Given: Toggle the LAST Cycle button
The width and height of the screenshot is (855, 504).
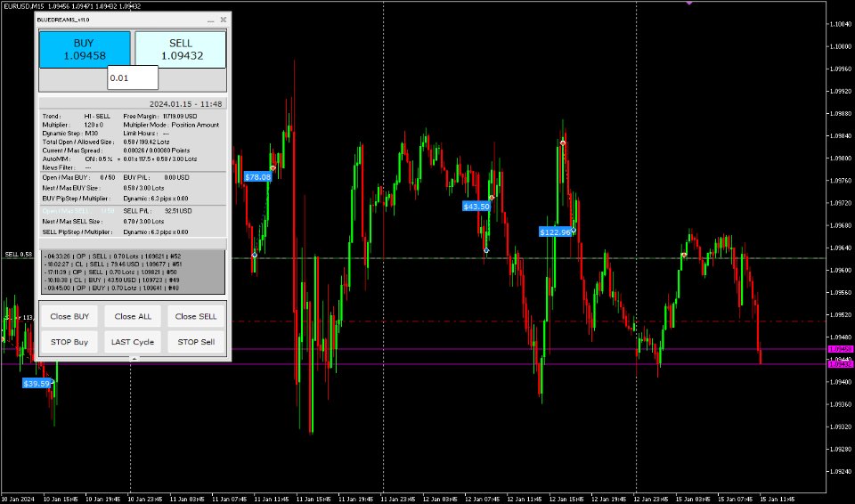Looking at the screenshot, I should pos(133,342).
